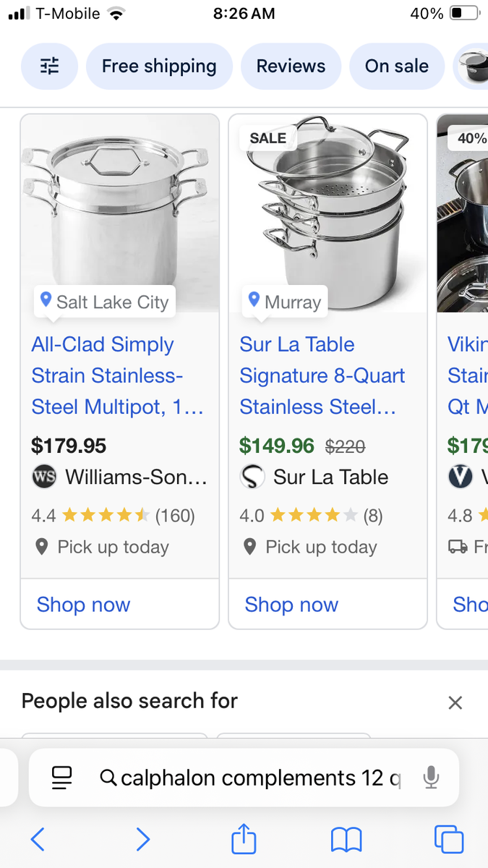488x868 pixels.
Task: Tap the Safari share icon
Action: pos(244,839)
